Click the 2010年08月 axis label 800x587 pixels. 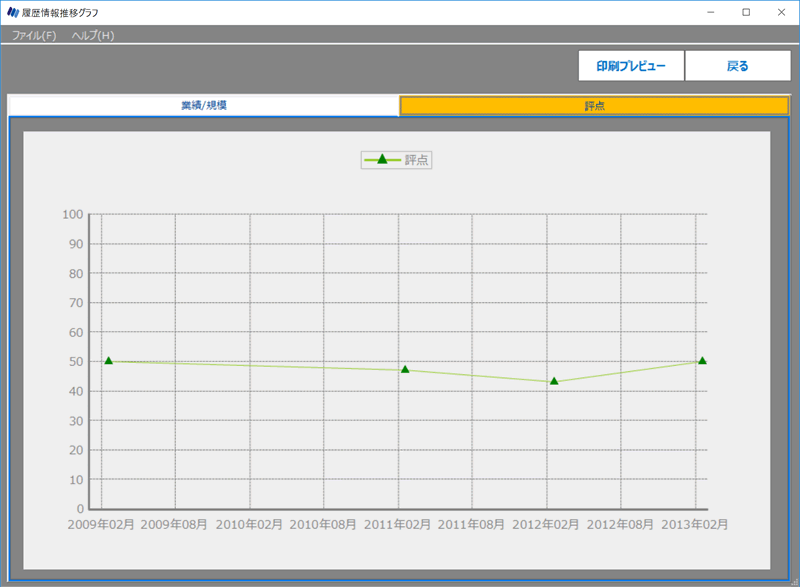click(323, 524)
